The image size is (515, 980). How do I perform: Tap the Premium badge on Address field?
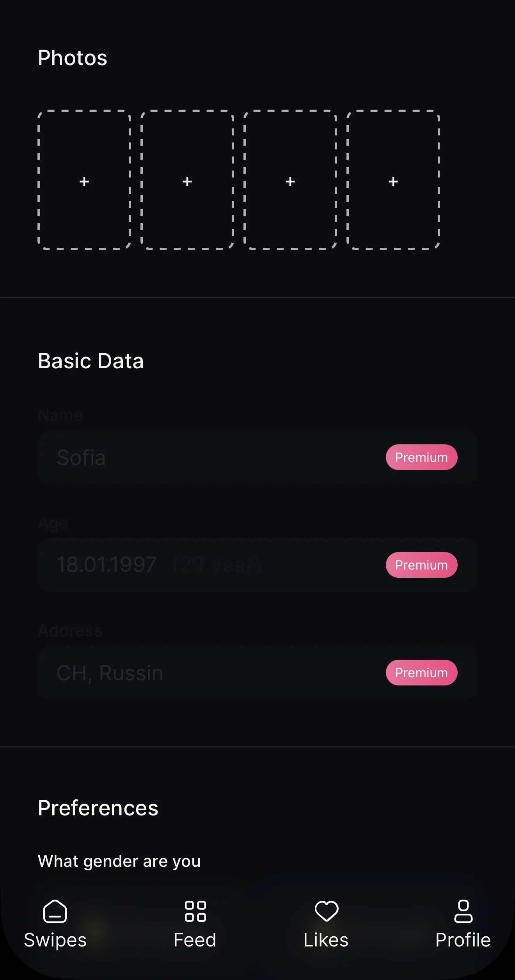coord(421,673)
